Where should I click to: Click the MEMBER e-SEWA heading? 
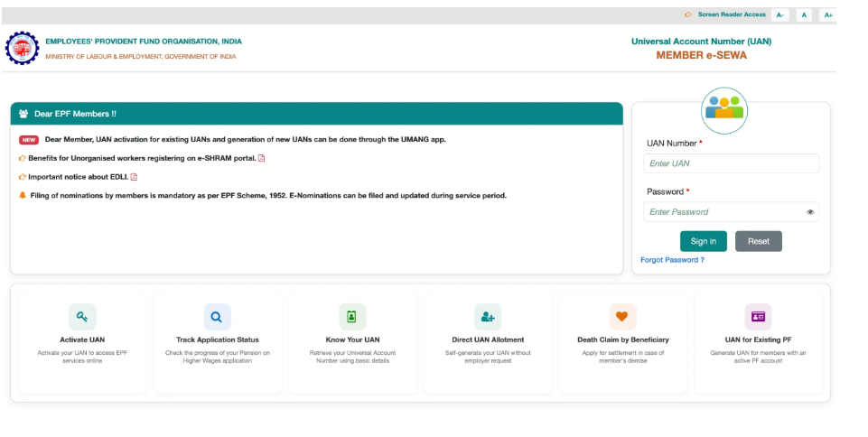coord(702,55)
